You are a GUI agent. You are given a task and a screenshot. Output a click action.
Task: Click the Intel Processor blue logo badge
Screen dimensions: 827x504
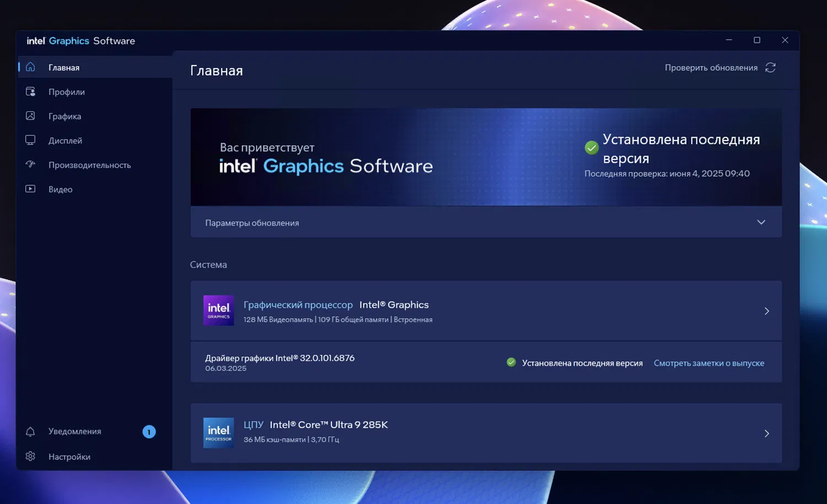(x=218, y=433)
